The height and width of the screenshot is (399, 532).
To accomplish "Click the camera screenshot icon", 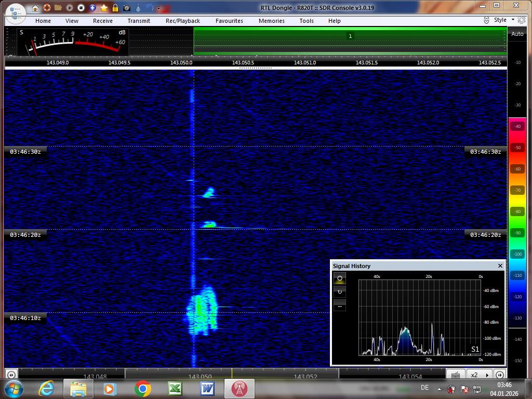I will click(127, 8).
